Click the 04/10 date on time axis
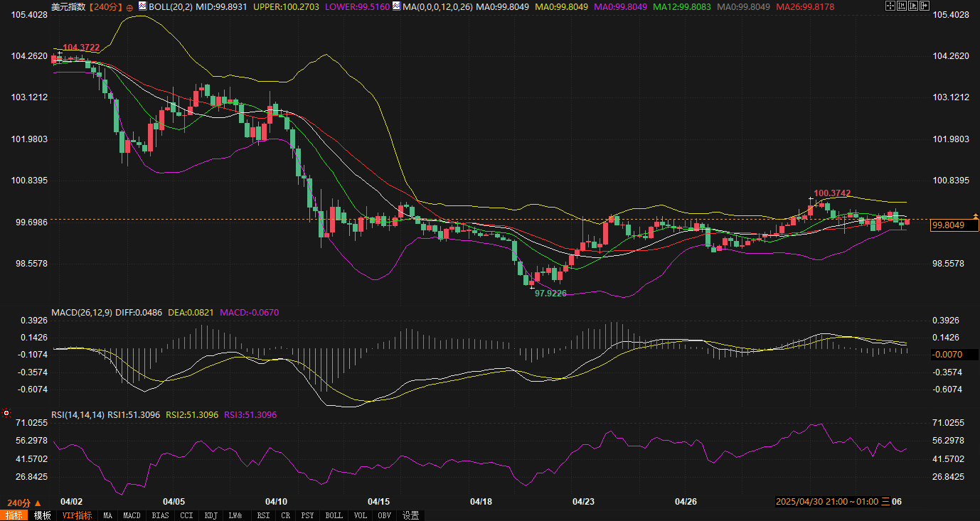Screen dimensions: 980x521 pos(276,502)
